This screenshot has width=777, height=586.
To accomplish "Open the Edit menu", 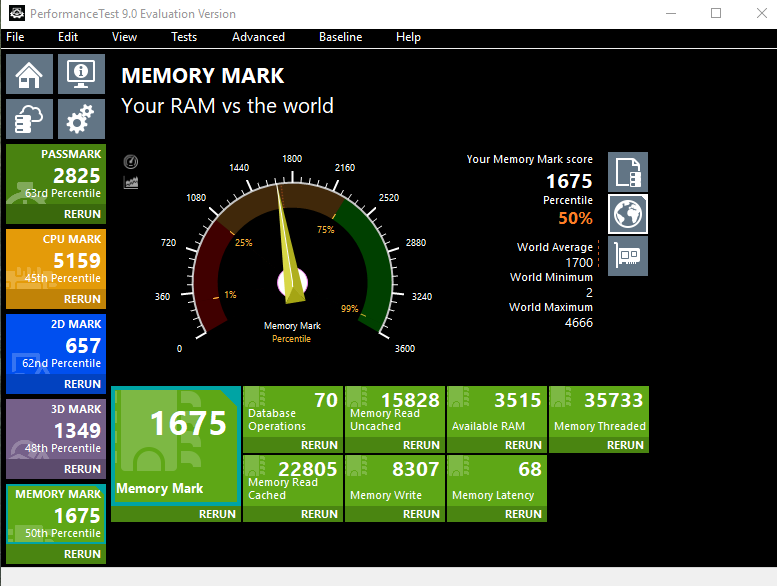I will pos(68,37).
